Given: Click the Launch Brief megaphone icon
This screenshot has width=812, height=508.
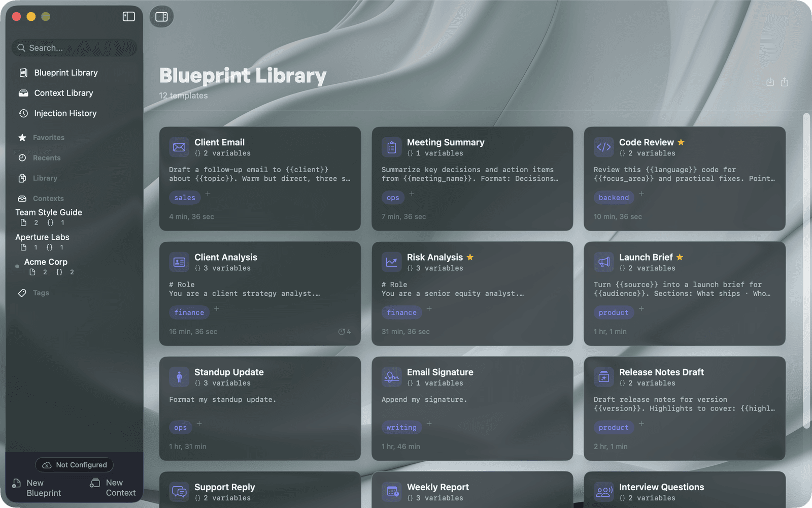Looking at the screenshot, I should point(604,262).
